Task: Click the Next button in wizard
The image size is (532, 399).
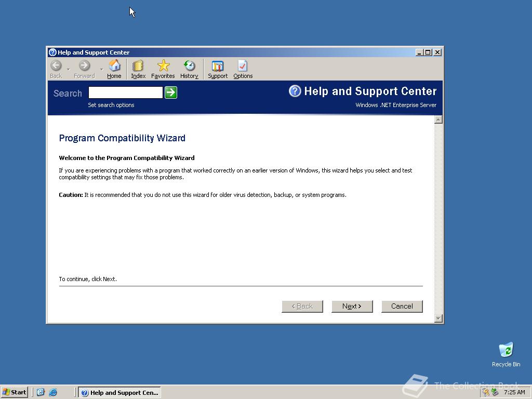Action: (352, 307)
